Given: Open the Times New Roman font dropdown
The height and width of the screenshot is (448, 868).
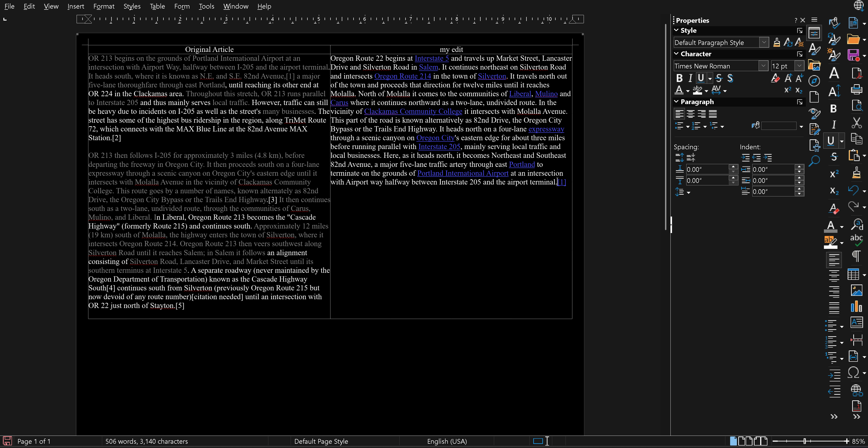Looking at the screenshot, I should click(764, 66).
